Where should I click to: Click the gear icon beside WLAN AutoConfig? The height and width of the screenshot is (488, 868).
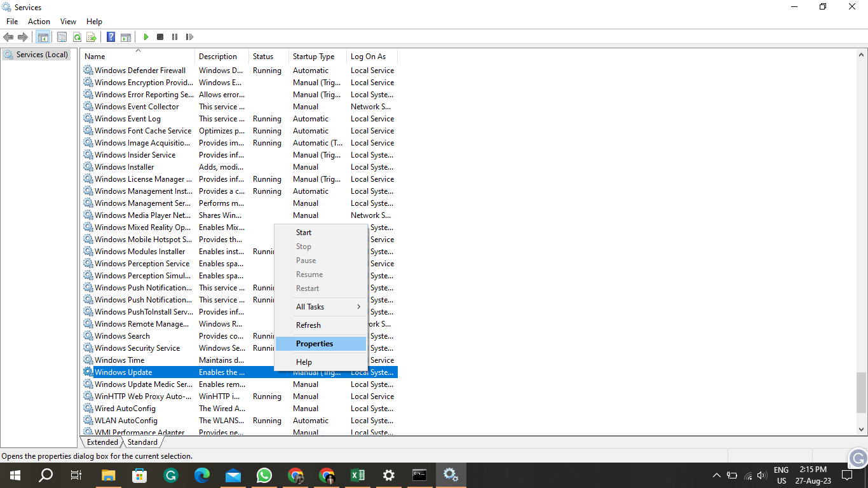coord(88,420)
